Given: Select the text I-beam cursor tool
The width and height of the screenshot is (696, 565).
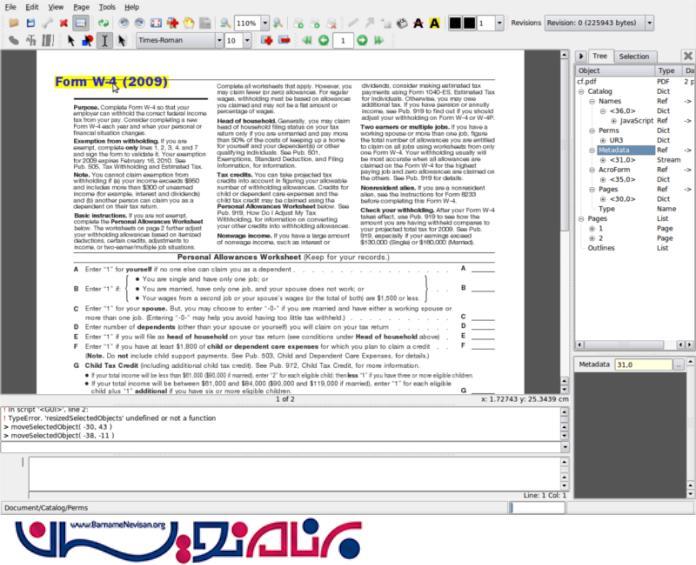Looking at the screenshot, I should pyautogui.click(x=104, y=40).
